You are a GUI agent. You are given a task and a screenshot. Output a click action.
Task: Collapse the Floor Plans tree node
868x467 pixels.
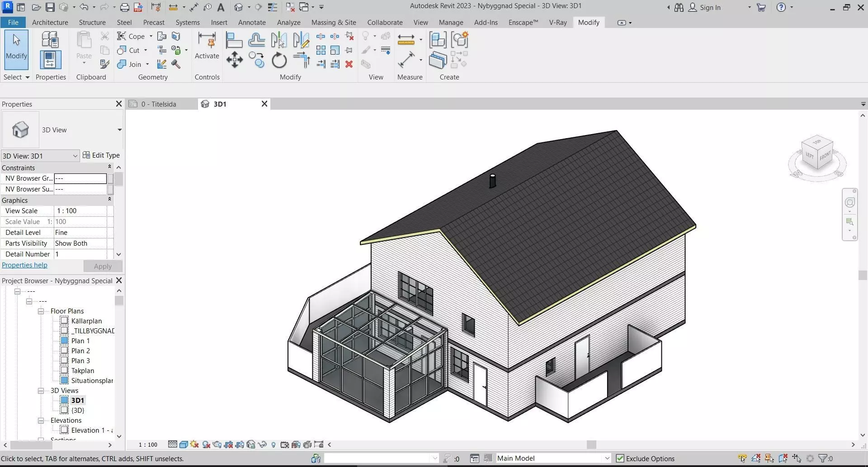point(41,311)
